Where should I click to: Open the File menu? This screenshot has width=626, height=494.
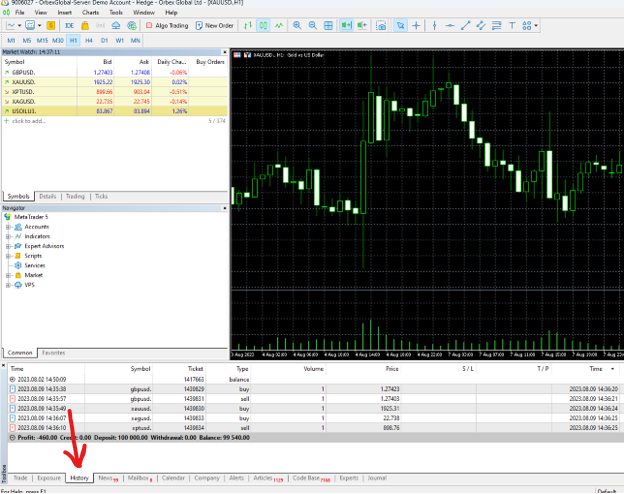click(20, 12)
